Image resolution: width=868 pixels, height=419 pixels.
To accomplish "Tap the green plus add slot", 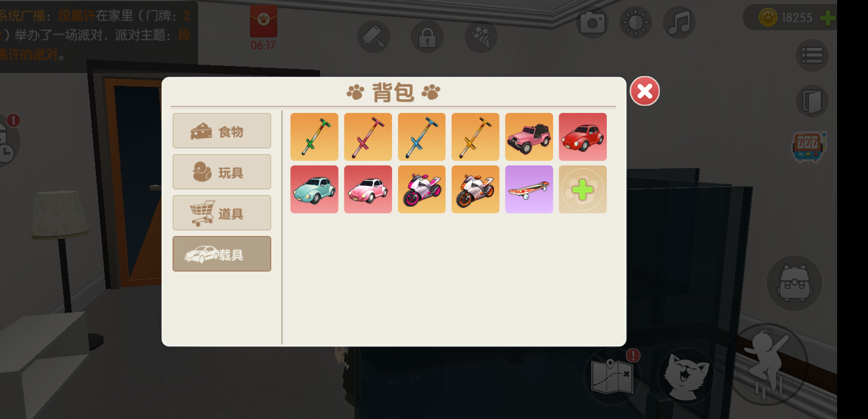I will (x=582, y=189).
